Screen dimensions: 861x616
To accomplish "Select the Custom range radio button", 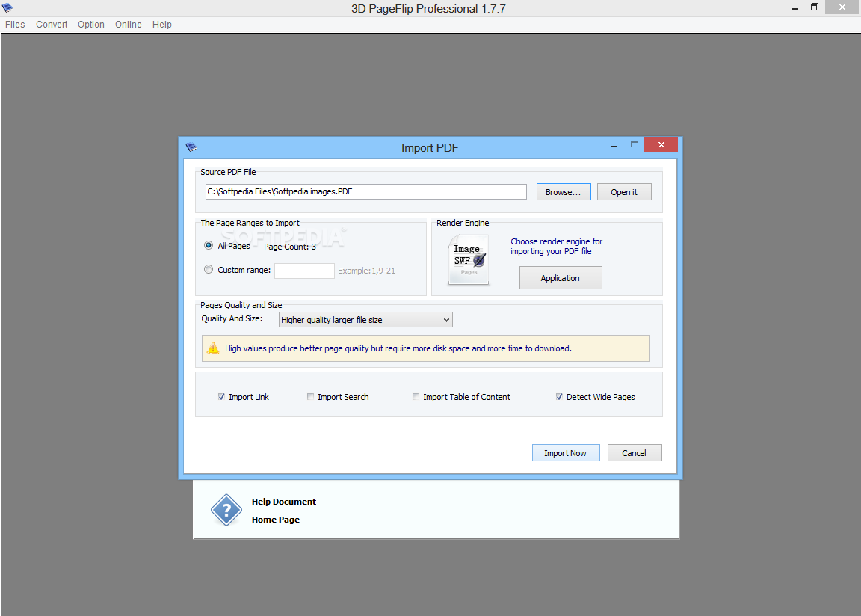I will pos(209,270).
